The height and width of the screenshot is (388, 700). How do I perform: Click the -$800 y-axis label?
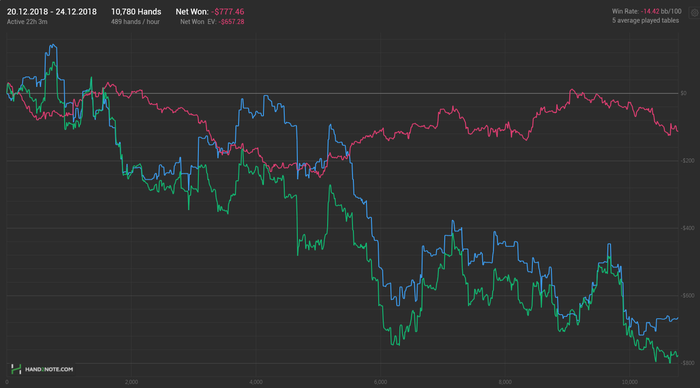point(687,363)
